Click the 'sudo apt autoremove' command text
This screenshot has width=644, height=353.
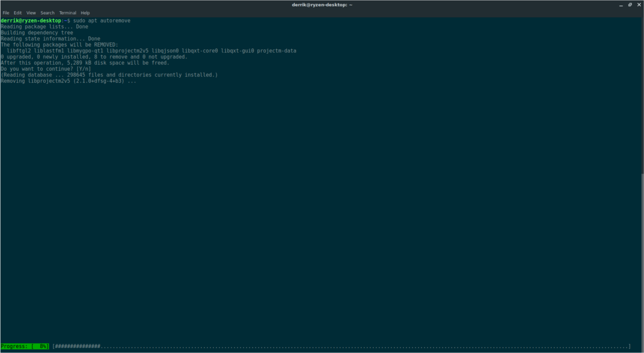[x=102, y=21]
